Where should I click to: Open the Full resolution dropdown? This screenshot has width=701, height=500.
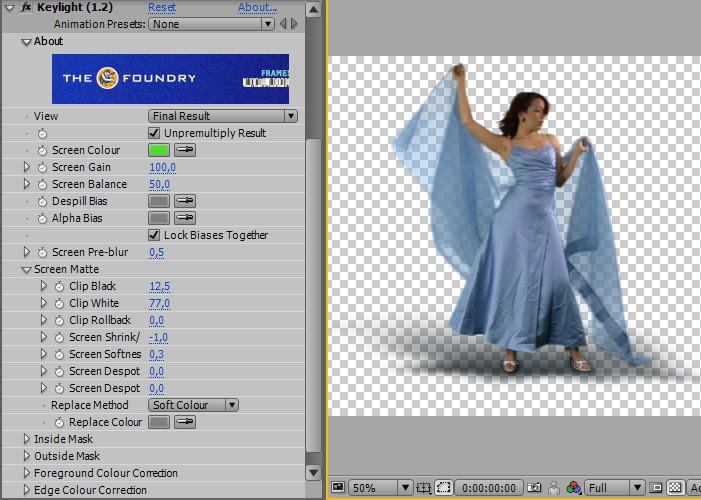[614, 487]
